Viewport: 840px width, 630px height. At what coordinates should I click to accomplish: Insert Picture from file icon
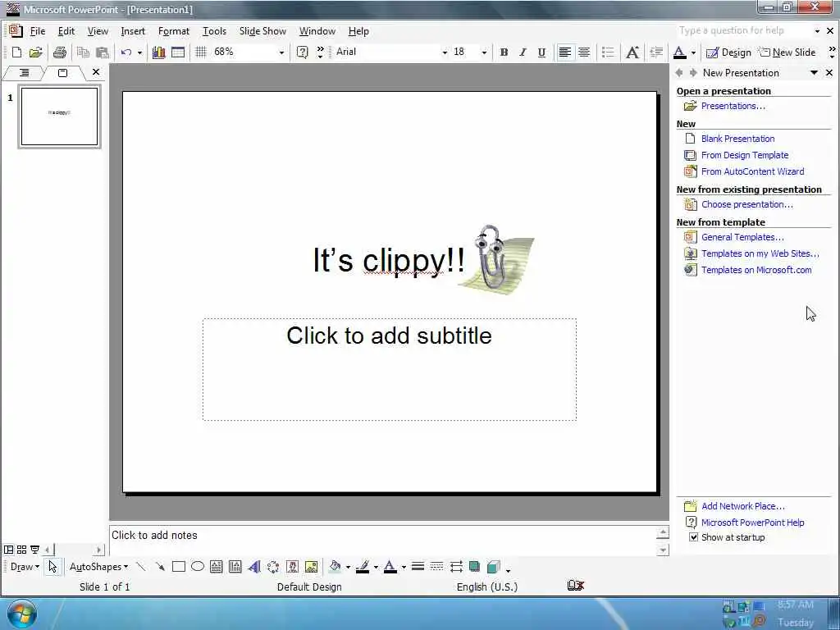point(311,566)
